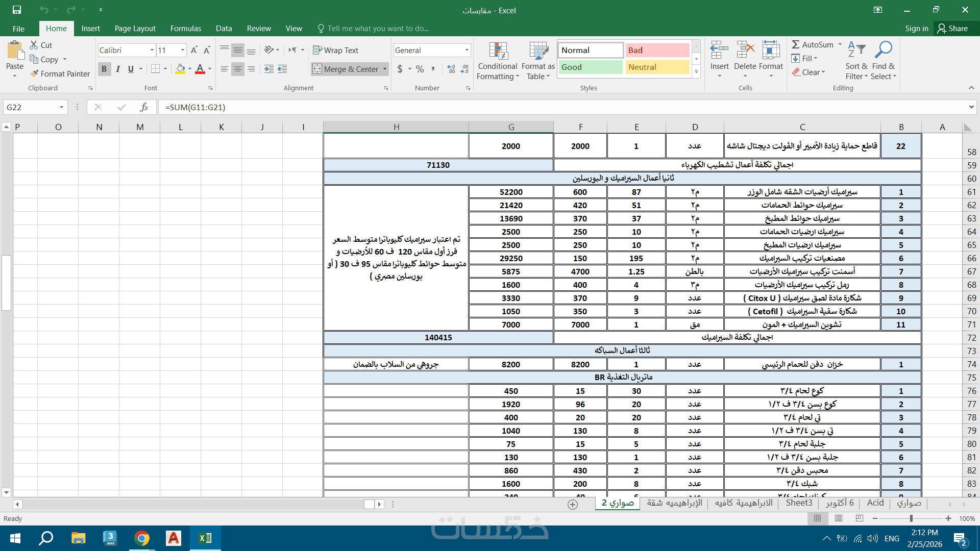This screenshot has height=551, width=980.
Task: Open the Merge & Center dropdown arrow
Action: click(x=385, y=69)
